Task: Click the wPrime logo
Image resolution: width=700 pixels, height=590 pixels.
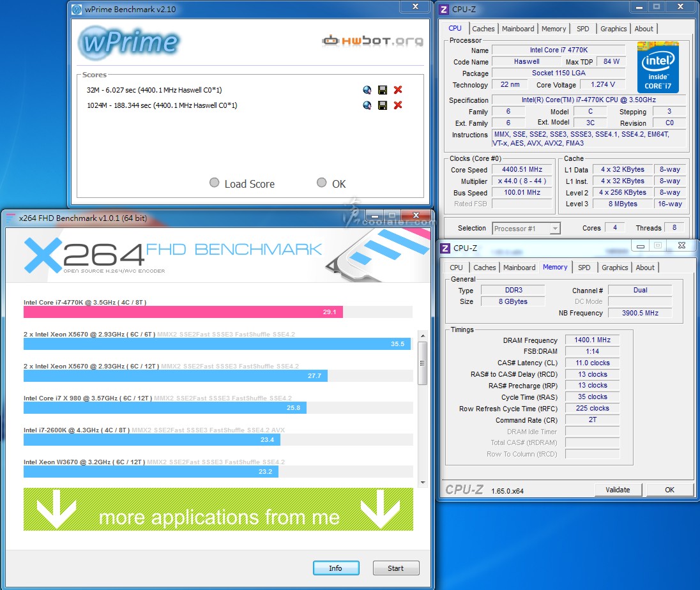Action: 129,43
